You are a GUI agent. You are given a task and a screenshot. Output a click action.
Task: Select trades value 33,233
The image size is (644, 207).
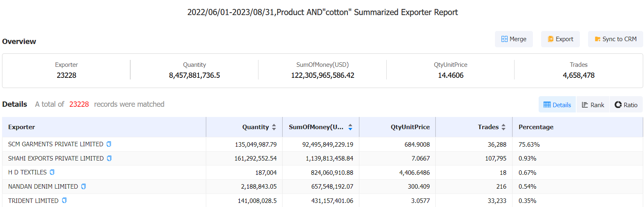pos(497,201)
